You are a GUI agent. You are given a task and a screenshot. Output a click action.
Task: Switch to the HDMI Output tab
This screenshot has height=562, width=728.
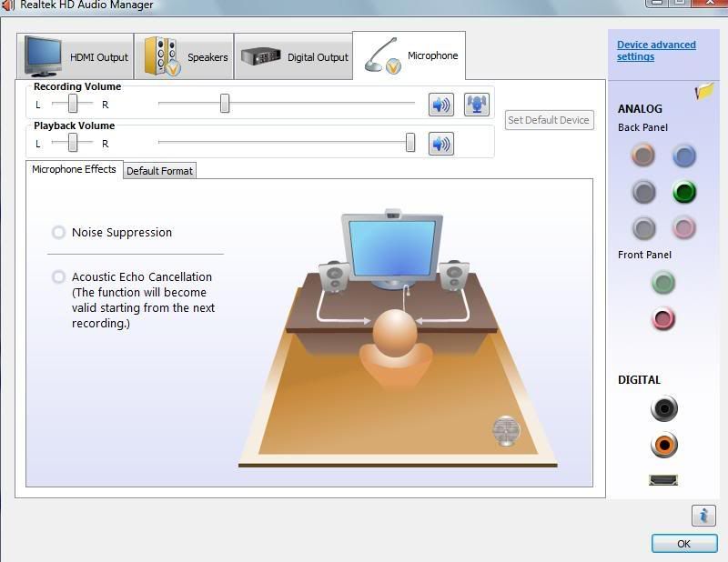[76, 56]
